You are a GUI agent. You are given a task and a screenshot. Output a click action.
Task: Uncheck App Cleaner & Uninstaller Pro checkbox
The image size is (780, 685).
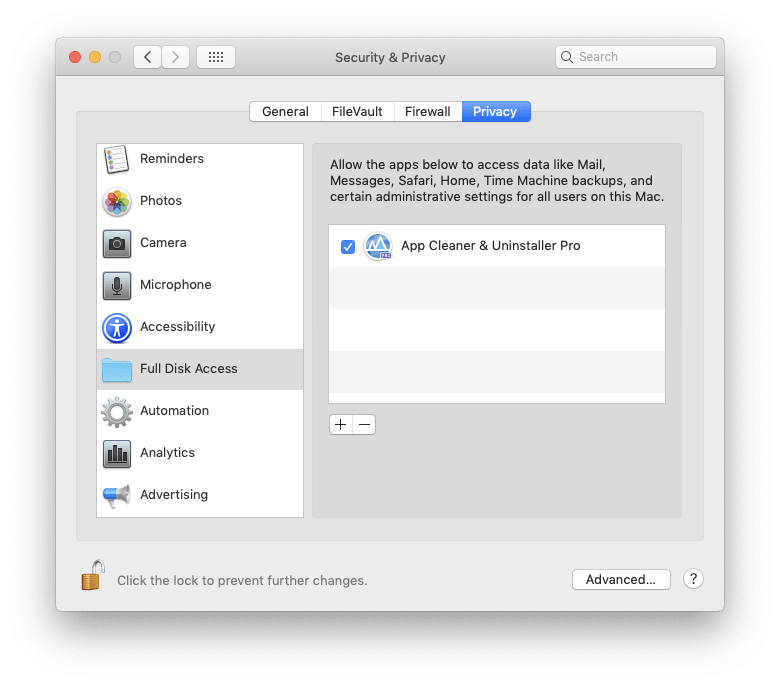click(x=348, y=247)
